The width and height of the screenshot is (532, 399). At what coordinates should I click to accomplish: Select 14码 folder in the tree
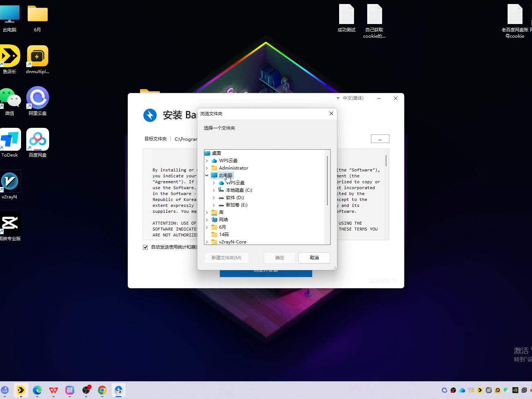click(224, 235)
